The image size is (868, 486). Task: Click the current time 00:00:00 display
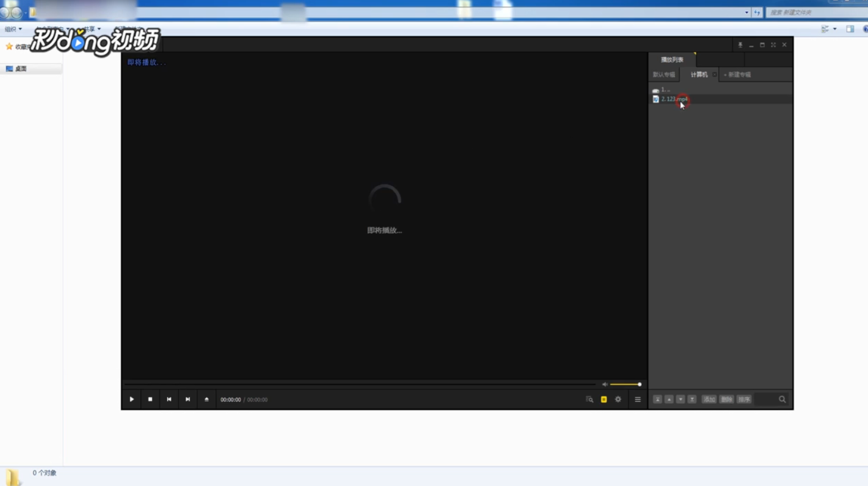pyautogui.click(x=230, y=400)
